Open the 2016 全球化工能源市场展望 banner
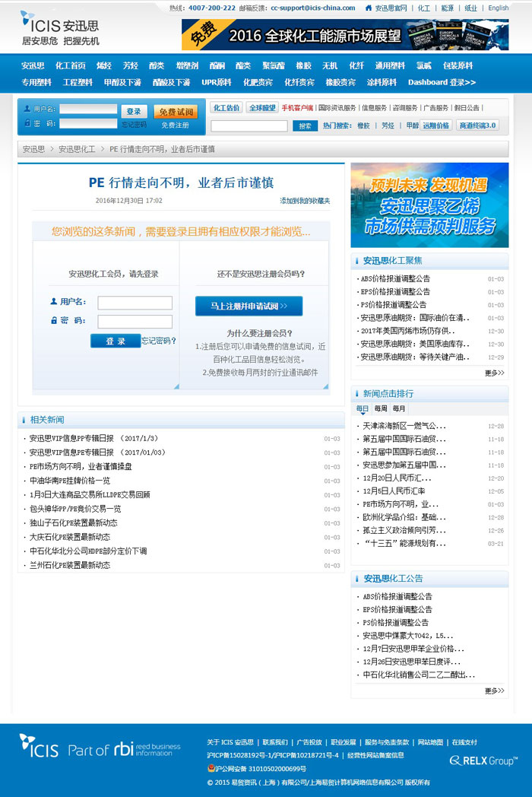 tap(345, 35)
